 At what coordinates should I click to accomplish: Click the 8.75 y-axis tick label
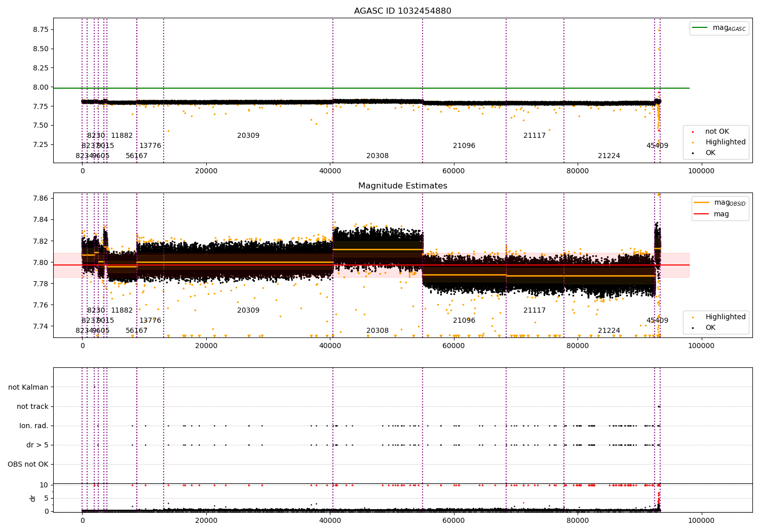tap(40, 29)
